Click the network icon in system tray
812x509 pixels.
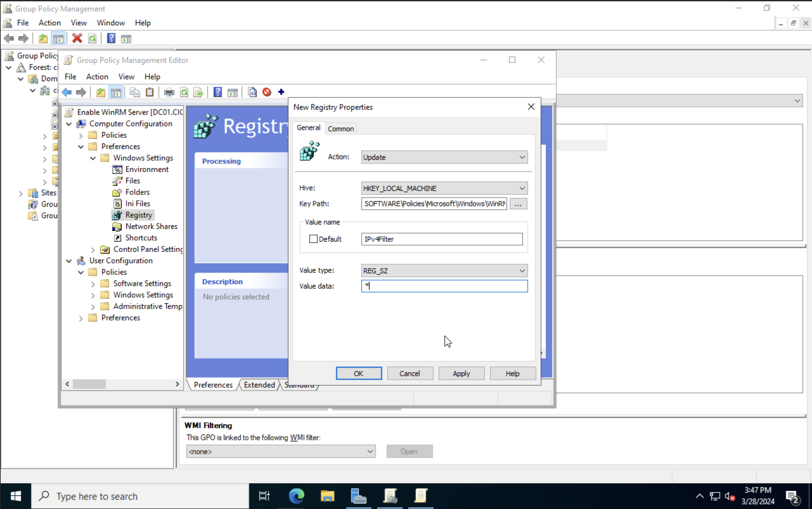point(714,496)
